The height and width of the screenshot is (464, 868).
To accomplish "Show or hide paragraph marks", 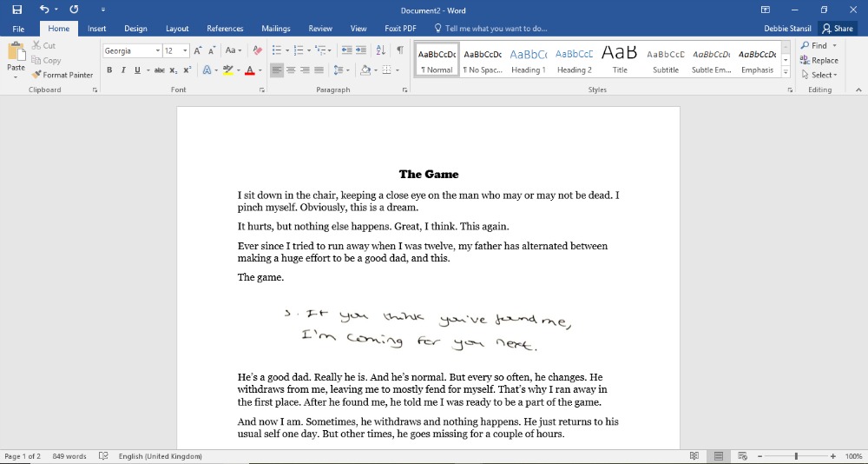I will 399,50.
